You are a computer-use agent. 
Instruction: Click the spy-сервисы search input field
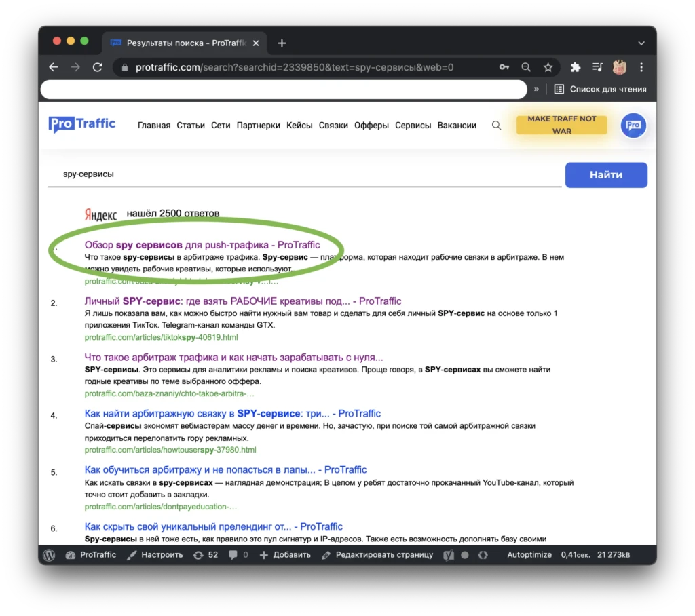pos(305,174)
